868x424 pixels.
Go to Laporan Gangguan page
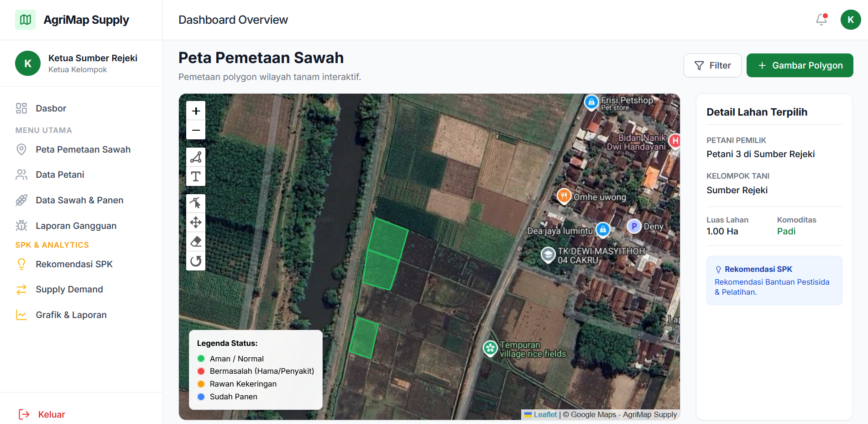click(x=76, y=226)
